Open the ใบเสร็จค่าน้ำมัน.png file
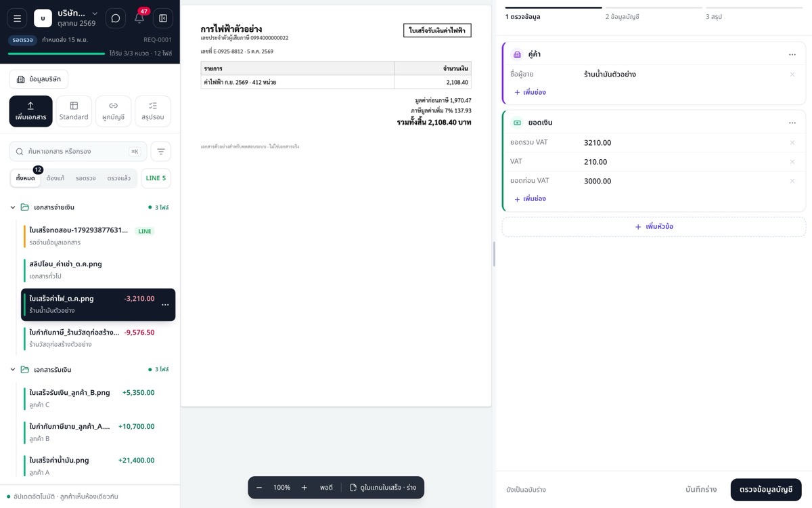The width and height of the screenshot is (812, 508). coord(99,466)
